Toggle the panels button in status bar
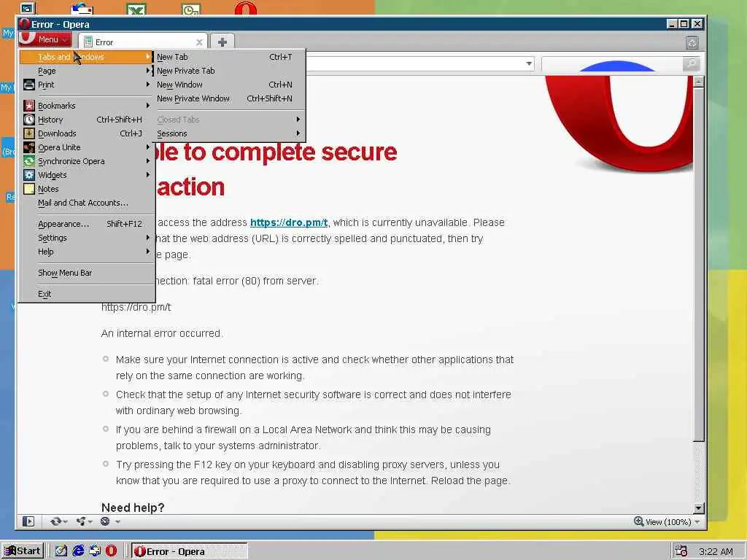The height and width of the screenshot is (560, 747). (28, 521)
